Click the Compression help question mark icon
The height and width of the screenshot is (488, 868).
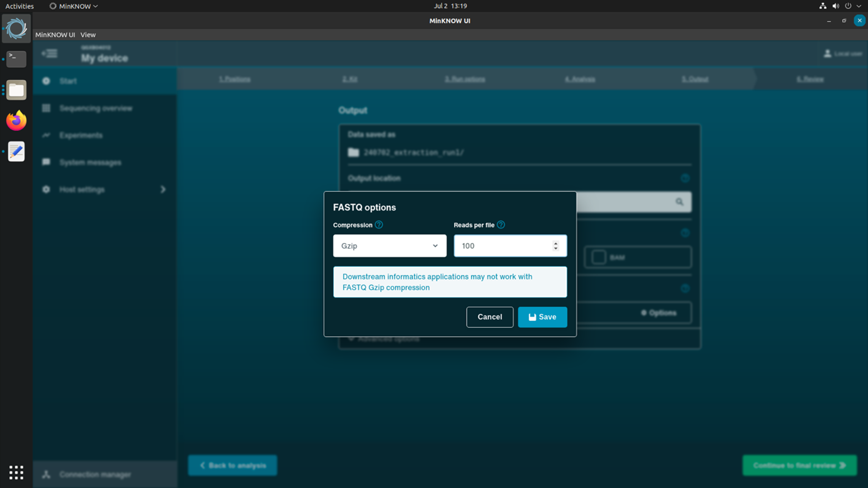379,225
